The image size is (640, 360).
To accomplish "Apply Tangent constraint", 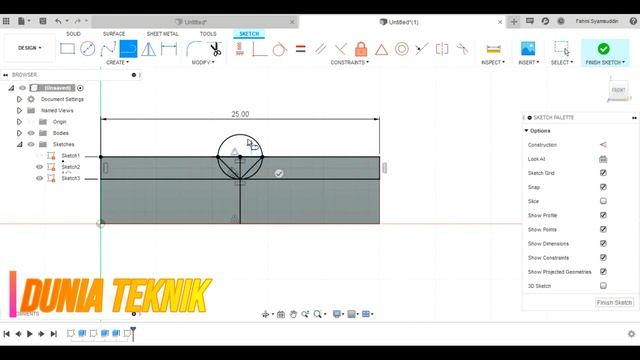I will pyautogui.click(x=280, y=49).
